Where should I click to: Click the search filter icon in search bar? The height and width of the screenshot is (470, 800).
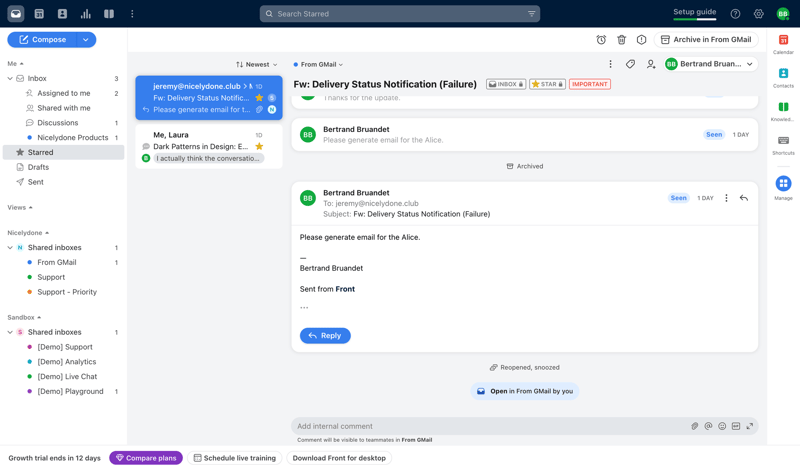point(531,14)
